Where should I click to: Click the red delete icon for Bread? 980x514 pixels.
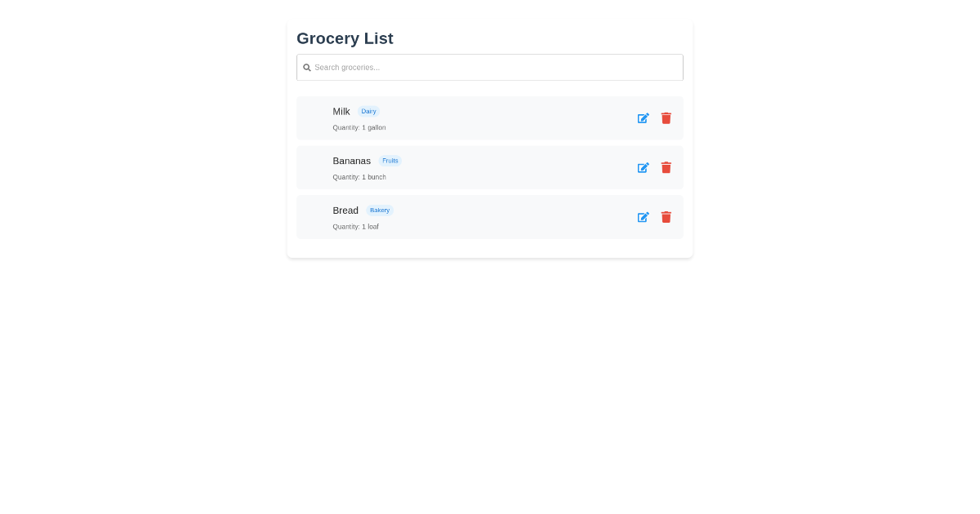click(x=666, y=217)
